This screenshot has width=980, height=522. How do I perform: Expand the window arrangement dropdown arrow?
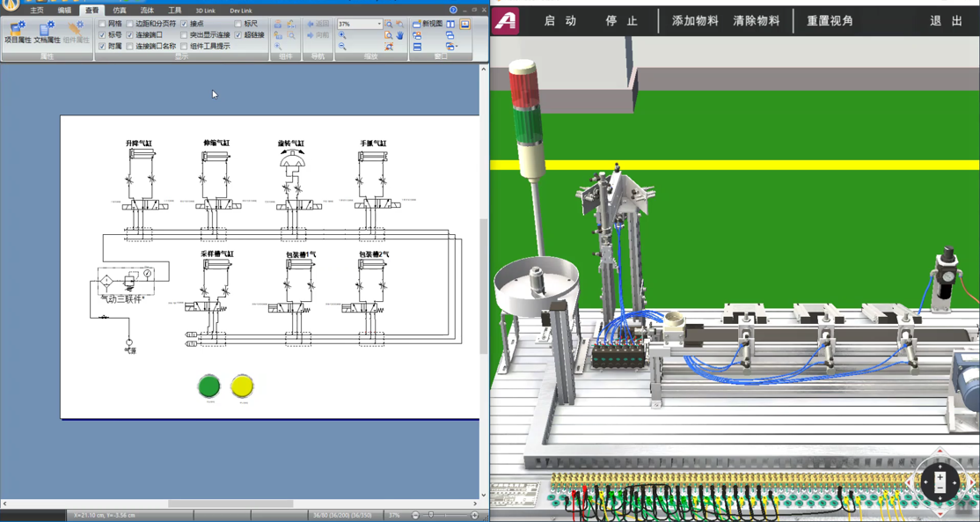click(456, 47)
